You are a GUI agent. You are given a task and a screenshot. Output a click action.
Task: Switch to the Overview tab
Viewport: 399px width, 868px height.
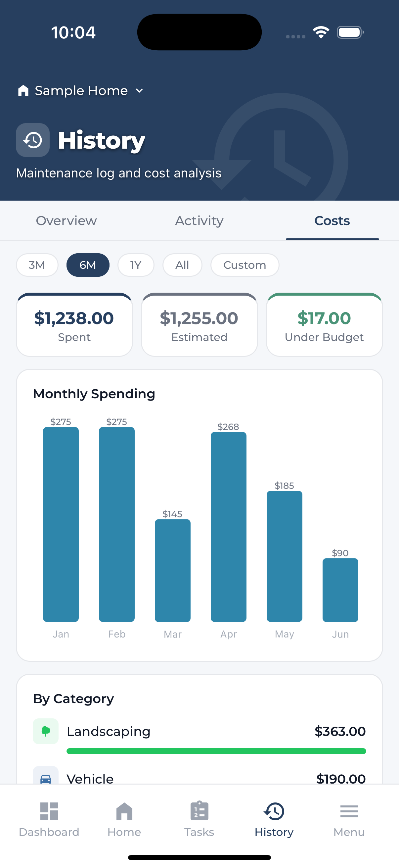66,221
